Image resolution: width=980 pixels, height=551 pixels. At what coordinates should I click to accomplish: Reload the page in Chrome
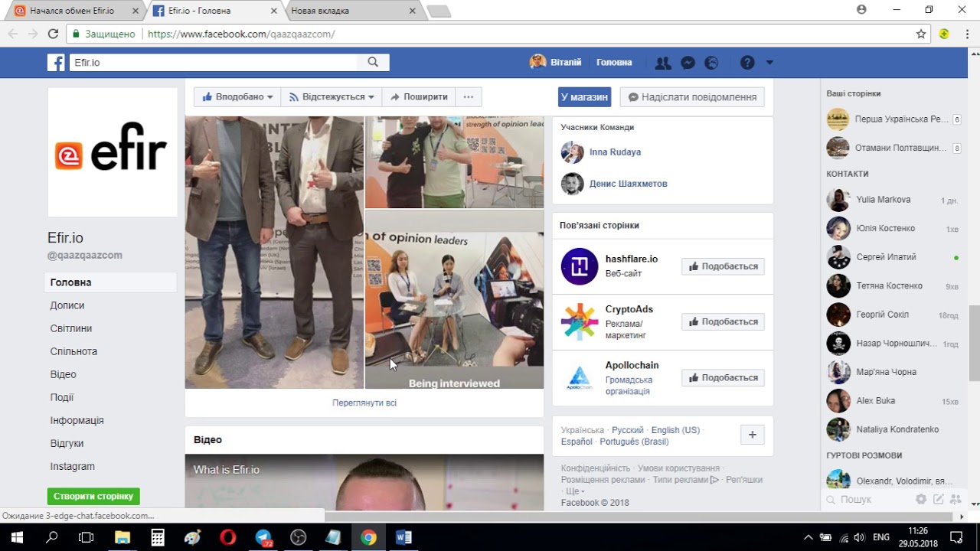click(x=53, y=34)
